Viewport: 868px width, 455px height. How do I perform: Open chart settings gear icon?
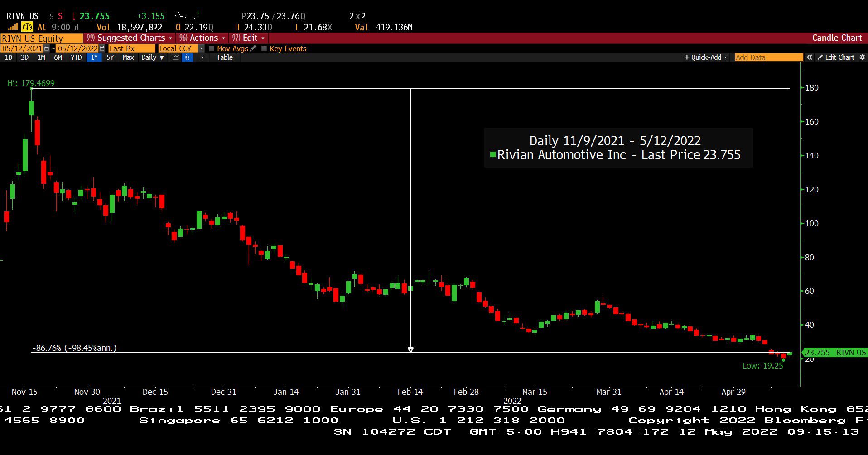(862, 57)
